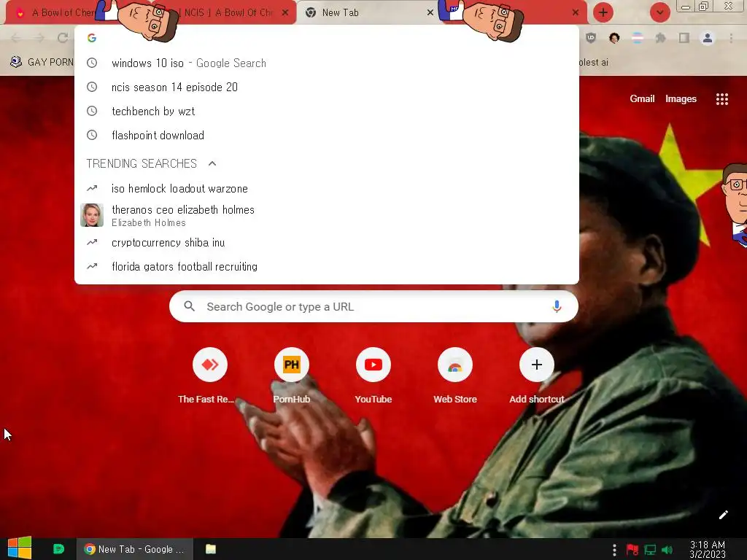Select the 'New Tab' tab
This screenshot has width=747, height=560.
[x=367, y=13]
